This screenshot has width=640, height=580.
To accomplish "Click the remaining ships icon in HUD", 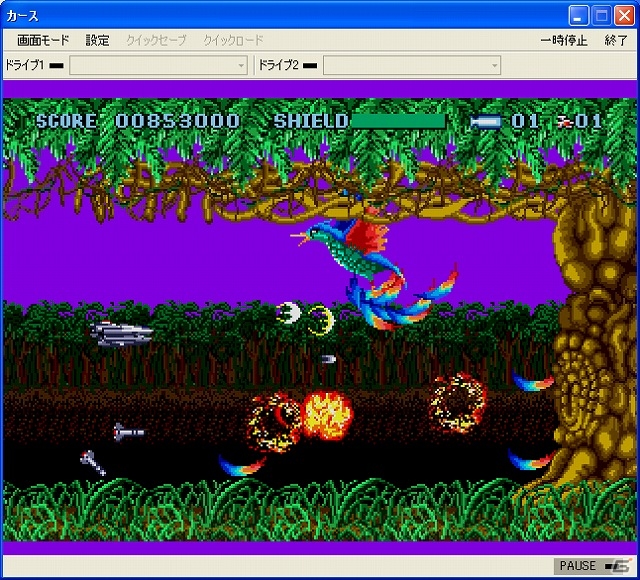I will point(566,121).
